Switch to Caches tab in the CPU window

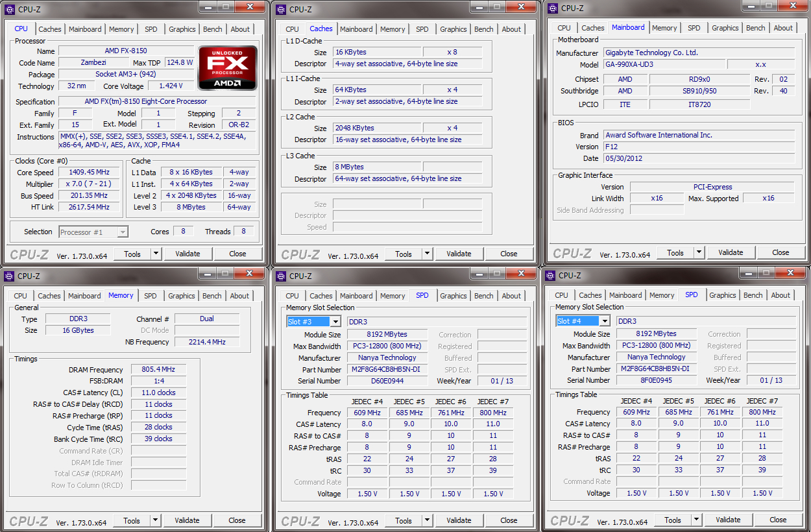point(50,29)
